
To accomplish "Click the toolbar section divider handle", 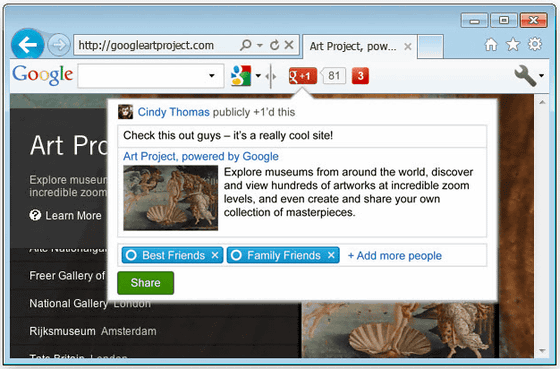I will (x=271, y=76).
